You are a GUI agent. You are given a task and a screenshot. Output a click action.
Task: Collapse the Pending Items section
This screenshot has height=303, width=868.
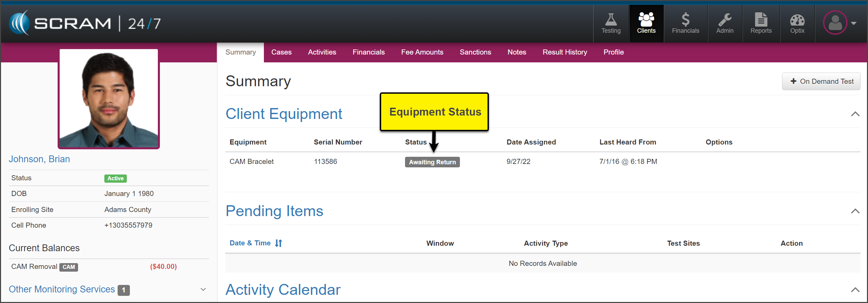point(855,211)
